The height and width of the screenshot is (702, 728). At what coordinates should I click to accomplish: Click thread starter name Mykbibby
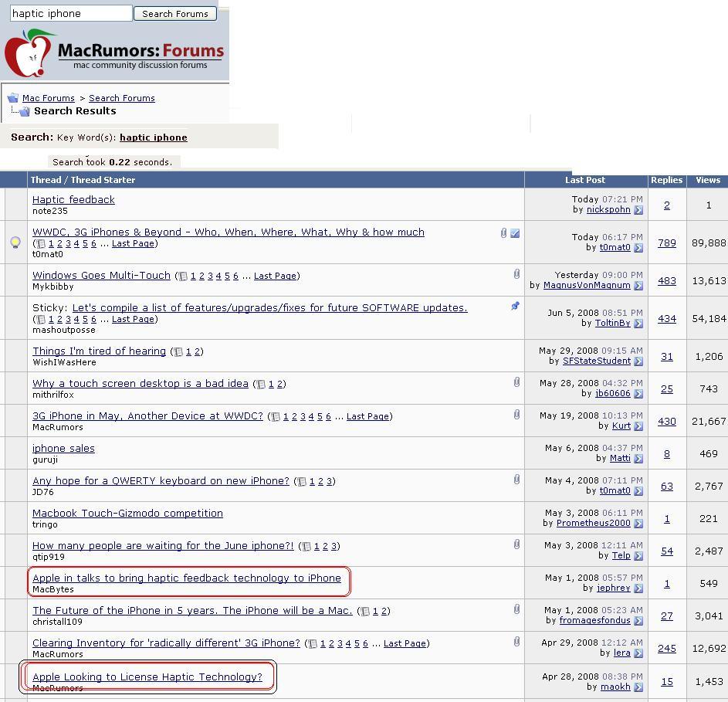tap(53, 287)
